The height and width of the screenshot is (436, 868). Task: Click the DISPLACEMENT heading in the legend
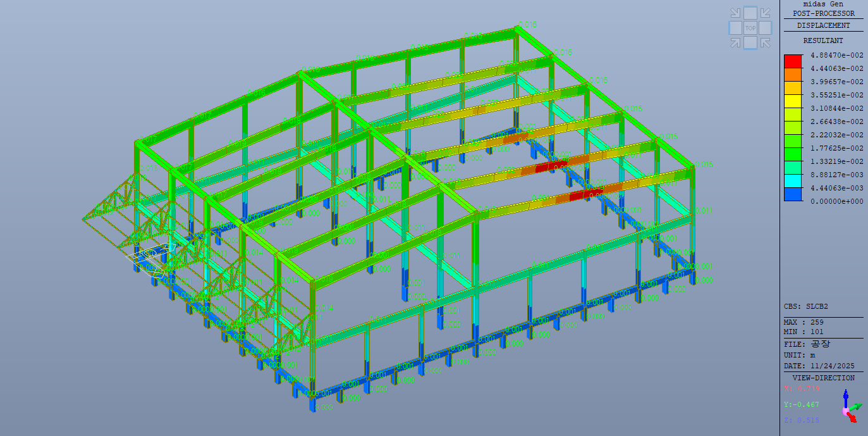823,25
